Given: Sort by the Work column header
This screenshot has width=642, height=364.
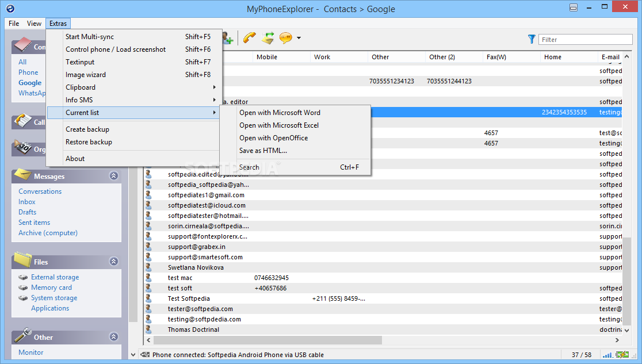Looking at the screenshot, I should pos(339,57).
